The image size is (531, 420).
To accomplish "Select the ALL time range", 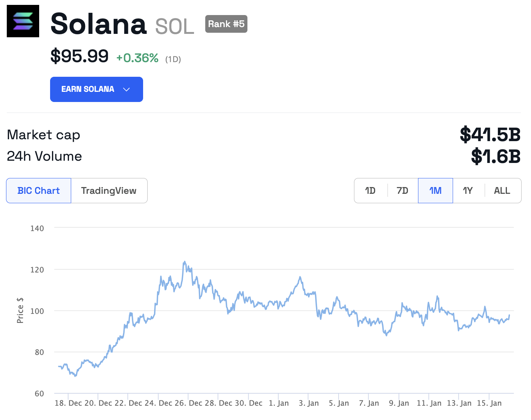I will point(502,191).
